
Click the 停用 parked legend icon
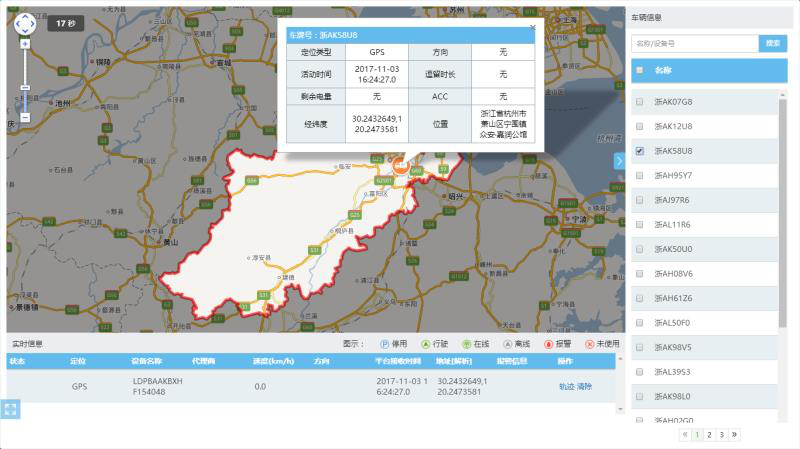385,344
